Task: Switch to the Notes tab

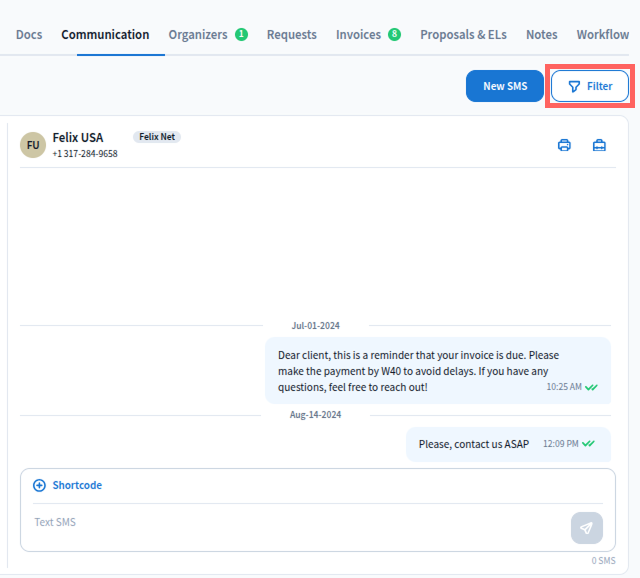Action: (541, 34)
